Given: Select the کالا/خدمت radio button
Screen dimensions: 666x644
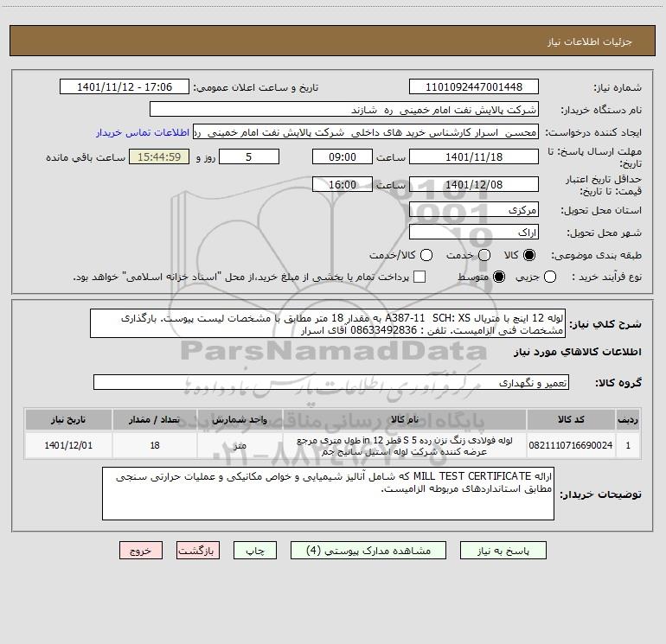Looking at the screenshot, I should (426, 255).
